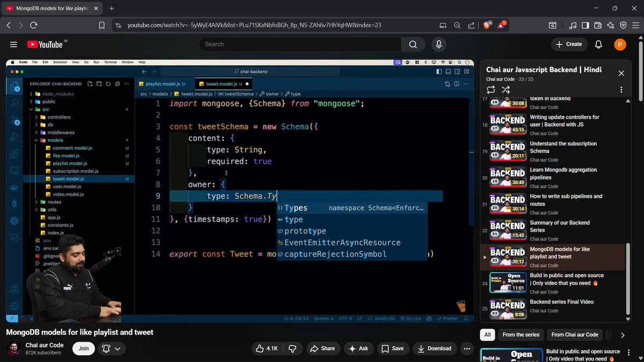Show more filter chips with right arrow
Screen dimensions: 644x362
coord(623,335)
